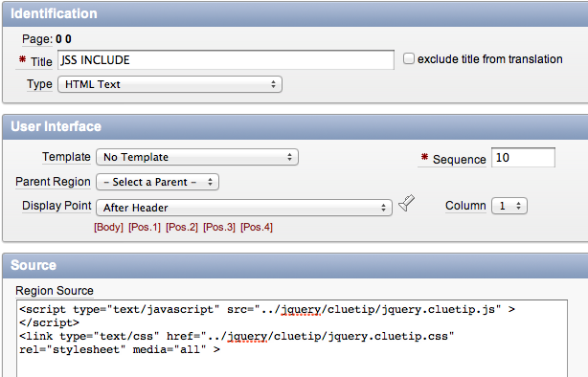
Task: Click the Source section header bar
Action: pos(295,265)
